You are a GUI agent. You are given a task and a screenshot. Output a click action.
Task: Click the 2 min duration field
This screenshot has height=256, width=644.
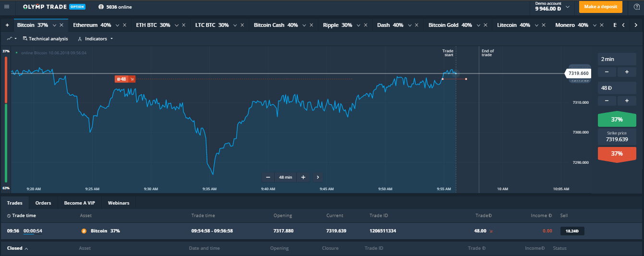[617, 59]
